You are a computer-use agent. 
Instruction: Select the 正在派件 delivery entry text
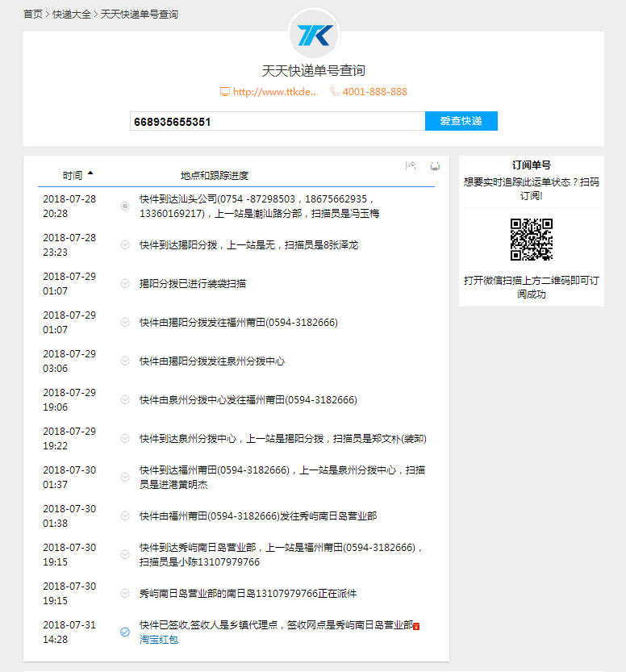click(248, 593)
